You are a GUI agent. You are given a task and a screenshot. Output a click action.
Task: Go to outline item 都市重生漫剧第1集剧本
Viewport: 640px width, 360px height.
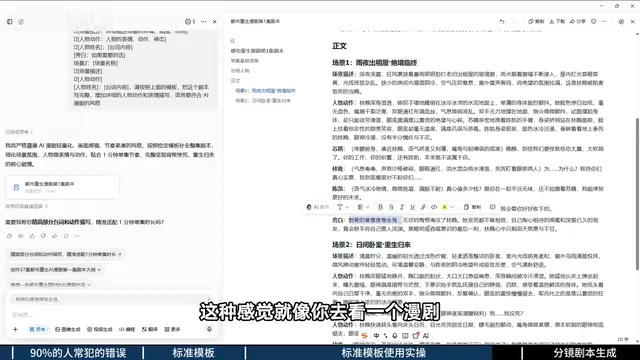[x=257, y=51]
